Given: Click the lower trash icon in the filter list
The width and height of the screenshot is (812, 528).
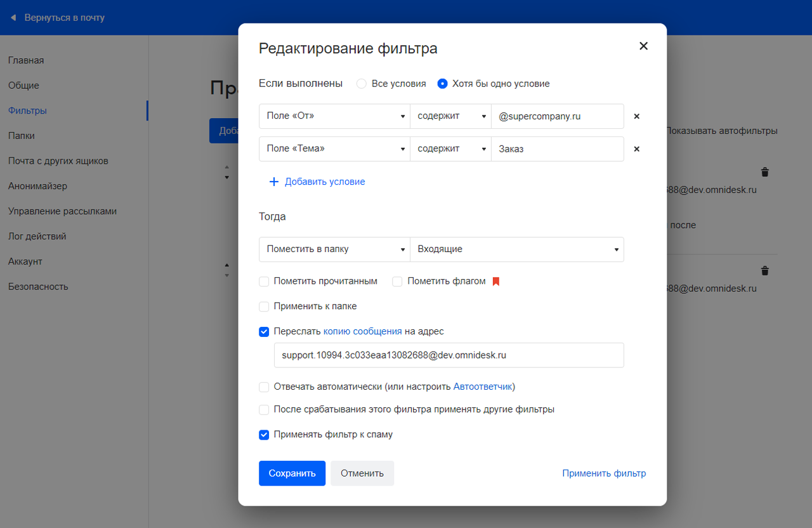Looking at the screenshot, I should (x=765, y=271).
